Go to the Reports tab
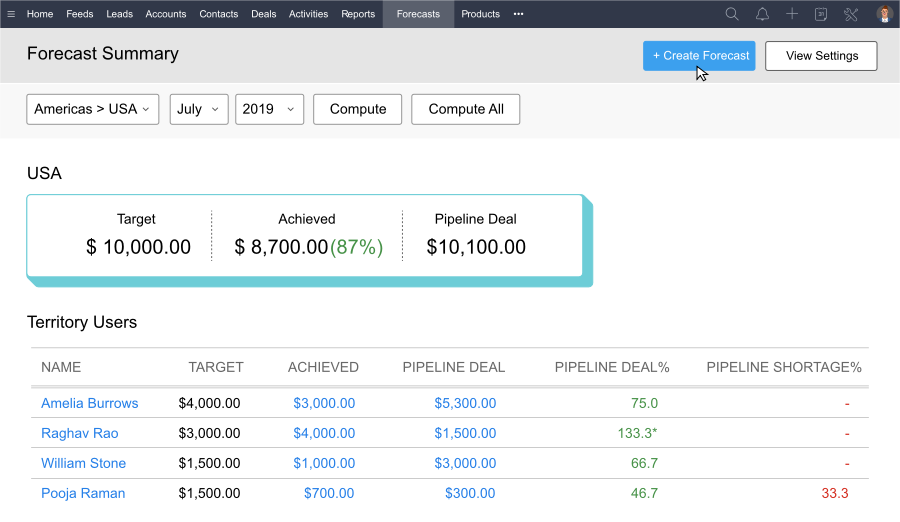The width and height of the screenshot is (900, 522). (358, 14)
